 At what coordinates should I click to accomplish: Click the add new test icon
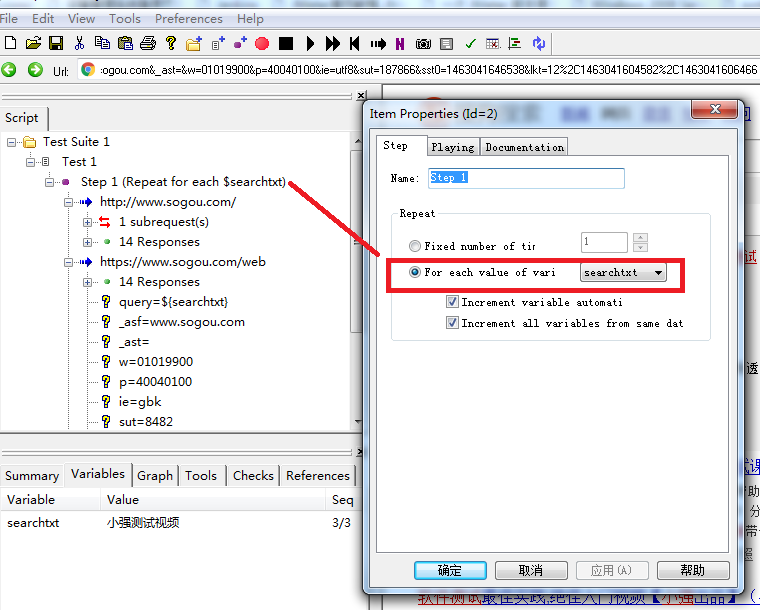(218, 44)
